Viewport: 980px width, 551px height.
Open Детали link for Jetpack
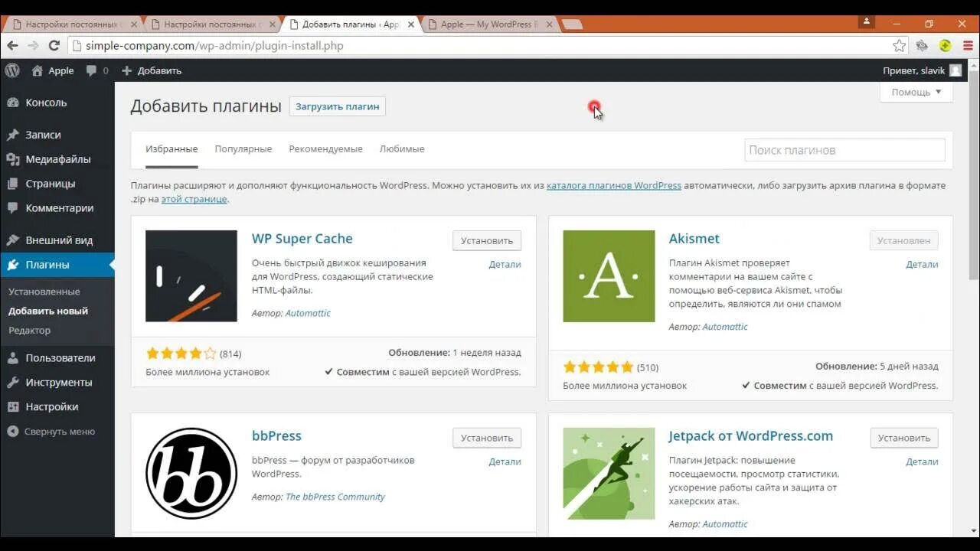[x=922, y=462]
